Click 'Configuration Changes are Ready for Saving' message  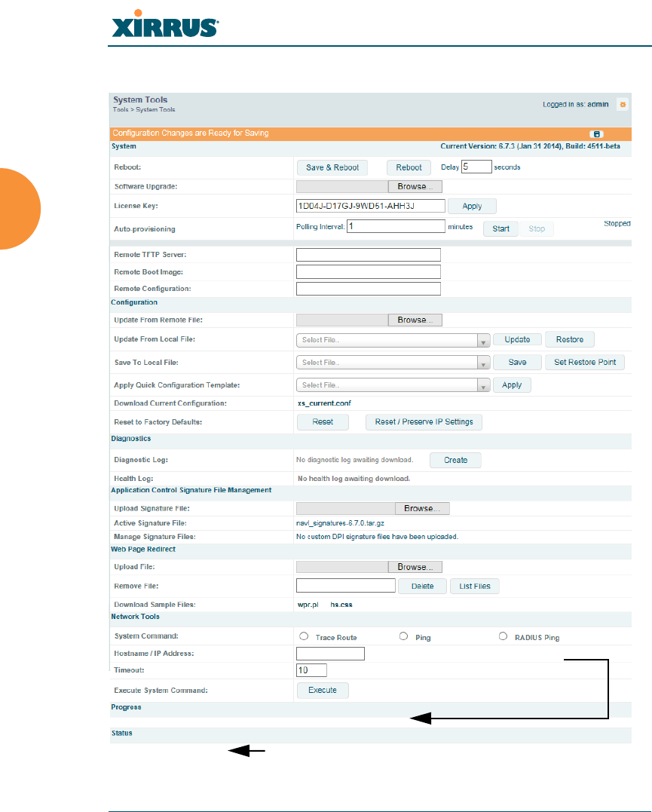click(191, 133)
